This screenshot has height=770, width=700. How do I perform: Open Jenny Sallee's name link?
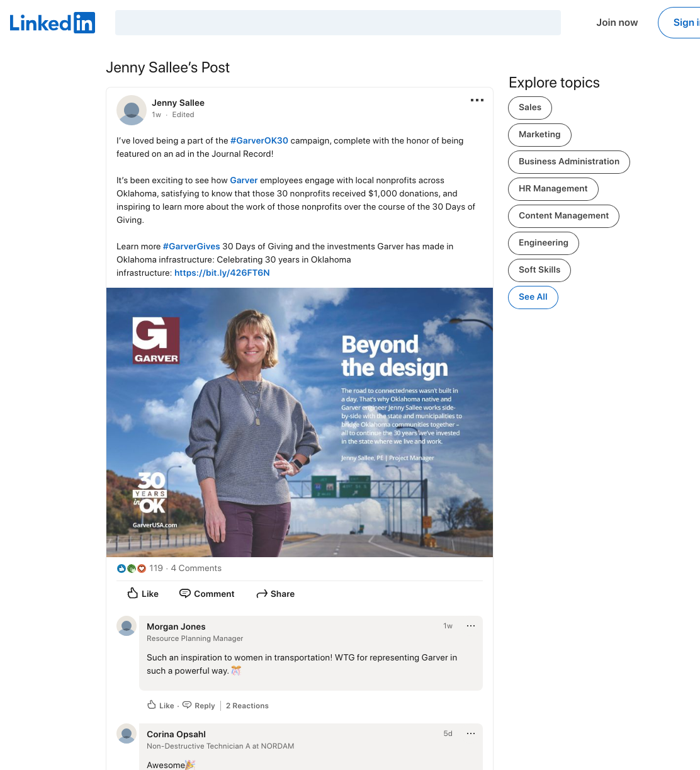tap(178, 103)
